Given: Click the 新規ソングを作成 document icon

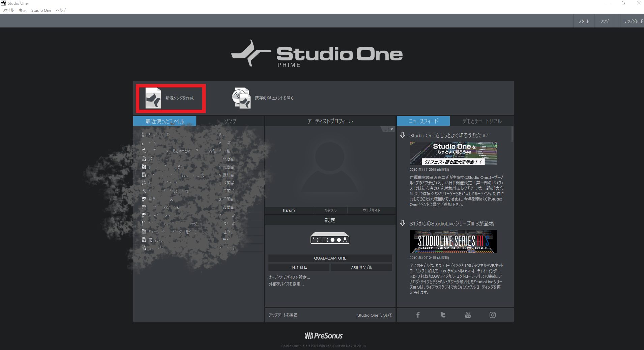Looking at the screenshot, I should pos(153,98).
